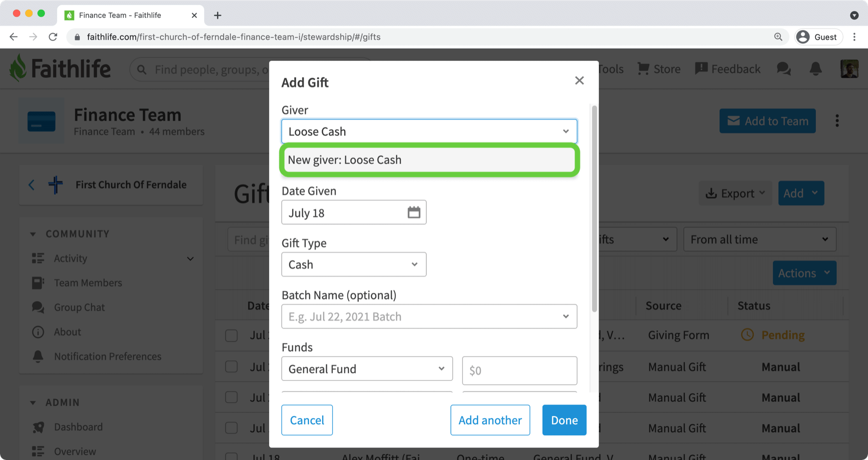Click the Status column header
Image resolution: width=868 pixels, height=460 pixels.
point(754,306)
